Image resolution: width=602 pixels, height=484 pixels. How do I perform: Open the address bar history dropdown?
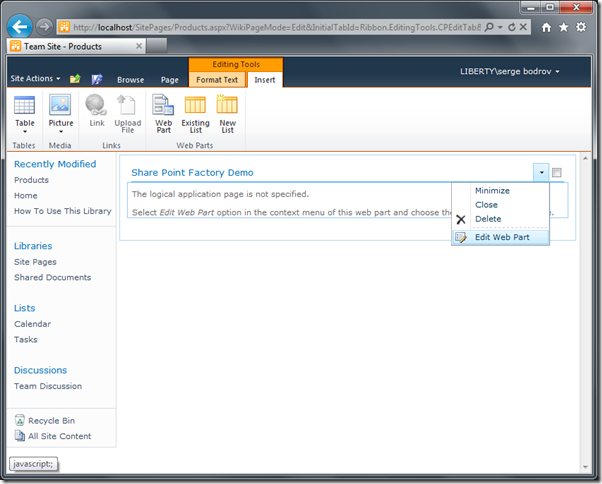pos(500,27)
